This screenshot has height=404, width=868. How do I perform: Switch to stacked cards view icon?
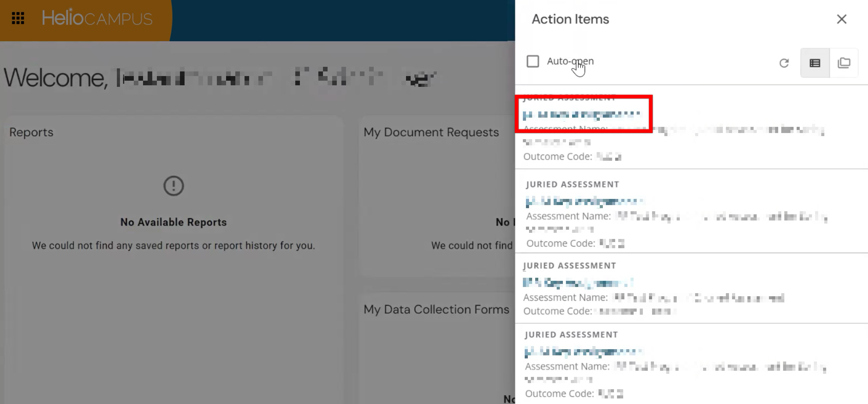pos(844,63)
